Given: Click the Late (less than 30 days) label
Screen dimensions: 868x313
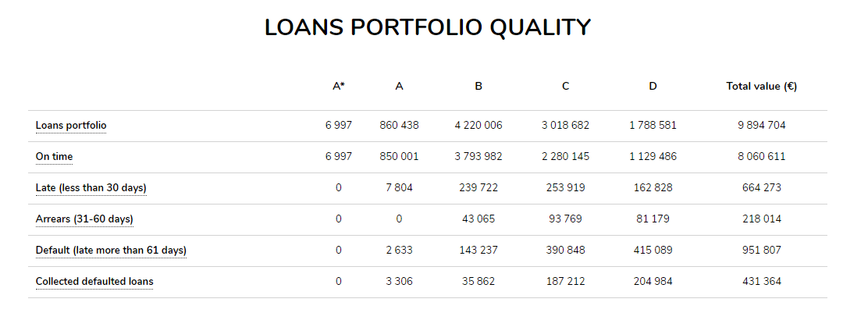Looking at the screenshot, I should (x=91, y=188).
